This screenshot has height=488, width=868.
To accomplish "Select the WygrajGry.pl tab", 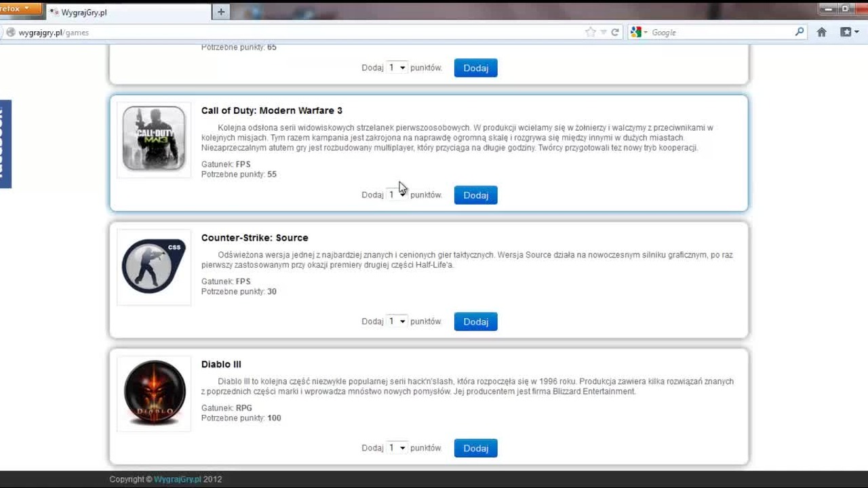I will click(127, 12).
